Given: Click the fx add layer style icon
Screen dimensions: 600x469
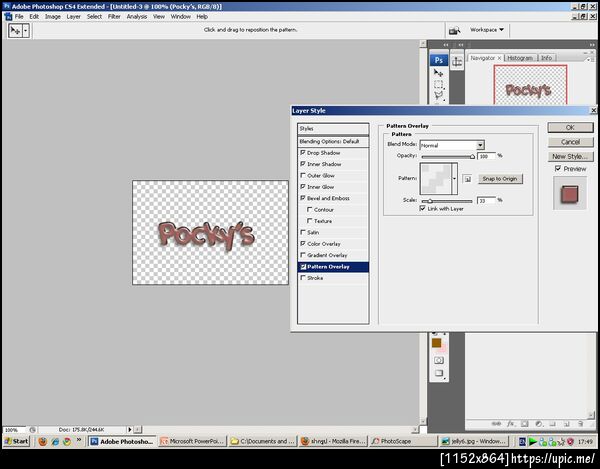Looking at the screenshot, I should [511, 423].
